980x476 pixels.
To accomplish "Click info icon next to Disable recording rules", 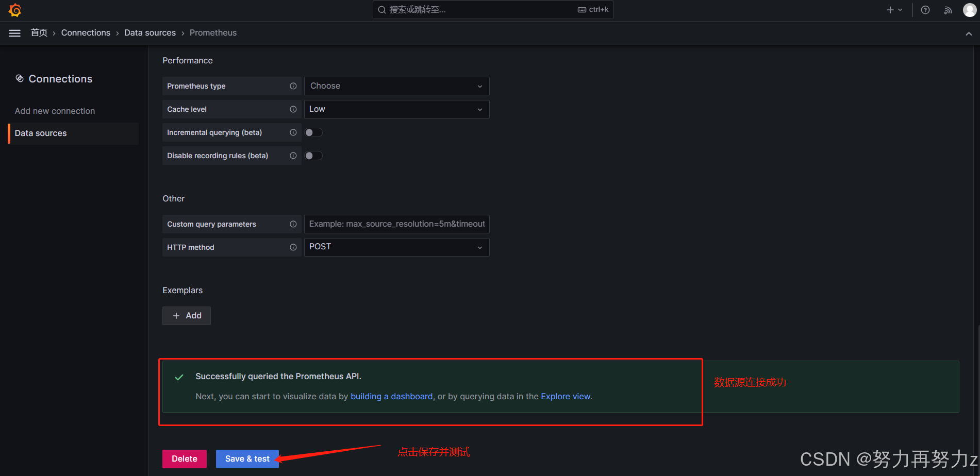I will 293,156.
